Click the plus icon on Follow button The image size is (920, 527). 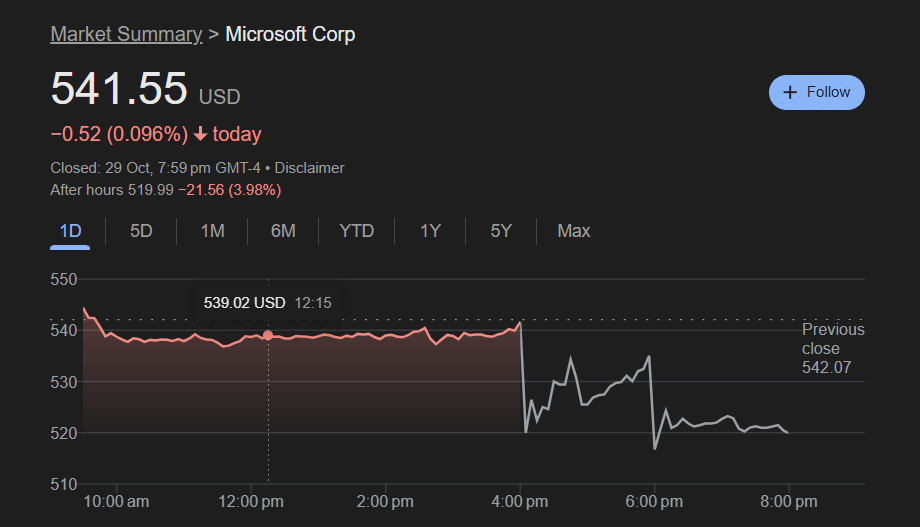pos(790,92)
